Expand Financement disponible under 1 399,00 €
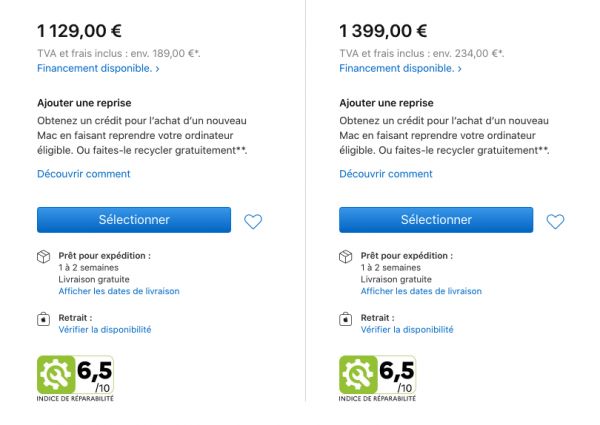600x425 pixels. pyautogui.click(x=400, y=69)
